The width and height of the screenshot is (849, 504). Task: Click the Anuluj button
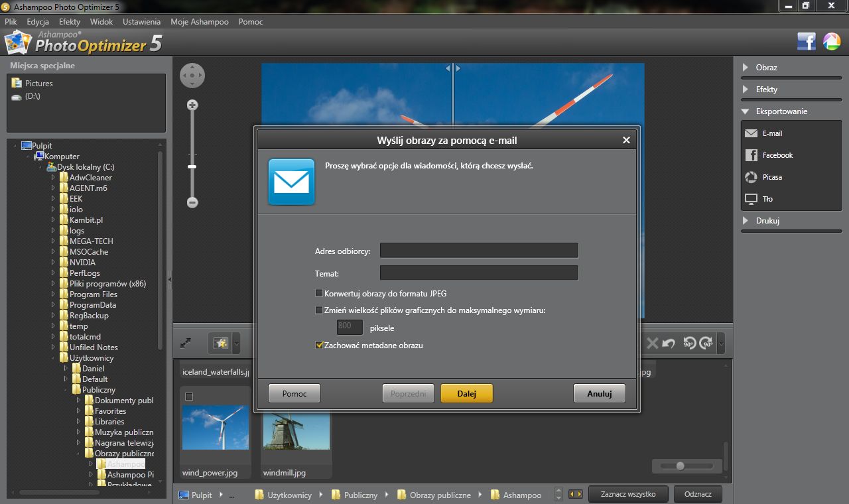[x=600, y=393]
